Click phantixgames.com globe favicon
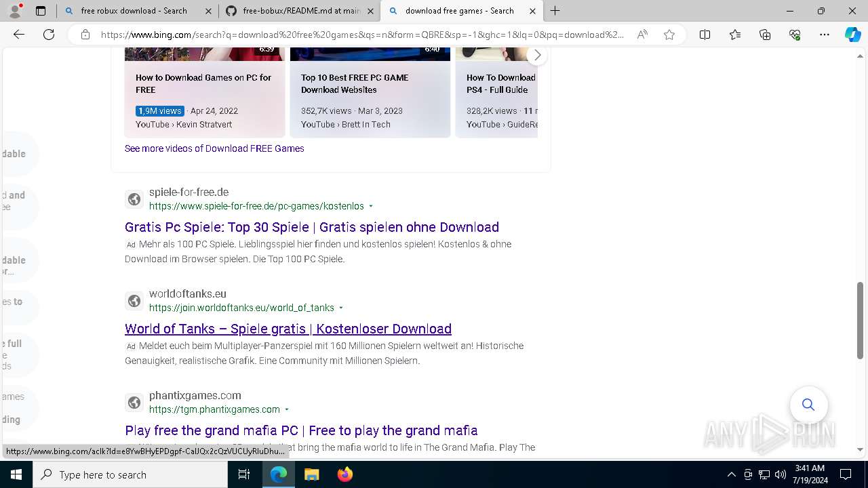Screen dimensions: 868x488 click(x=134, y=403)
